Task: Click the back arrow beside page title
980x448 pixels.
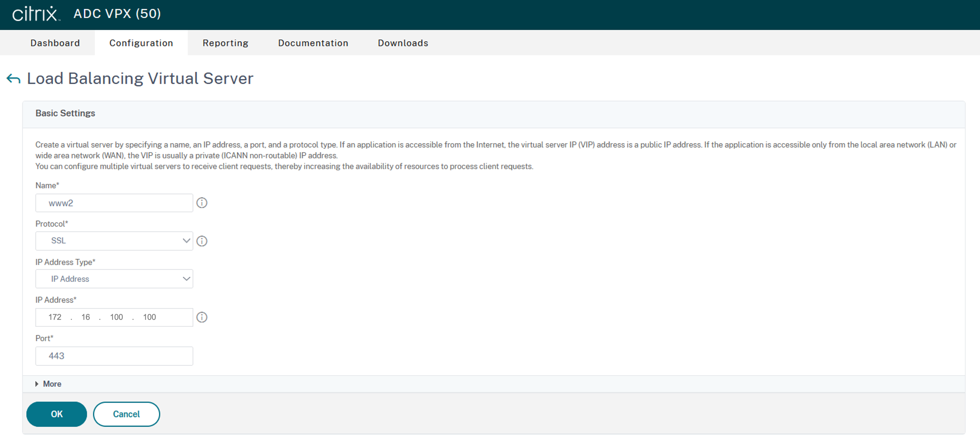Action: [13, 79]
